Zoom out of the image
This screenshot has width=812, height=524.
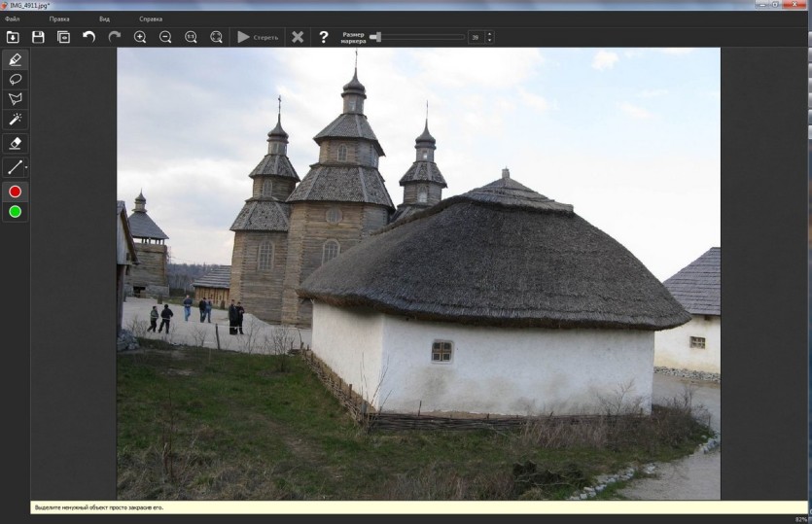click(165, 37)
